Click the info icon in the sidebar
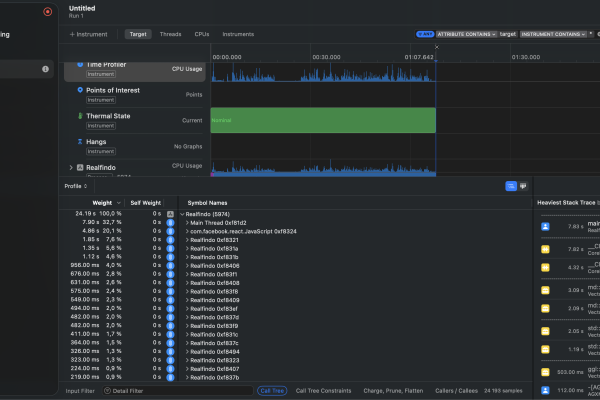Viewport: 600px width, 400px height. pyautogui.click(x=45, y=69)
